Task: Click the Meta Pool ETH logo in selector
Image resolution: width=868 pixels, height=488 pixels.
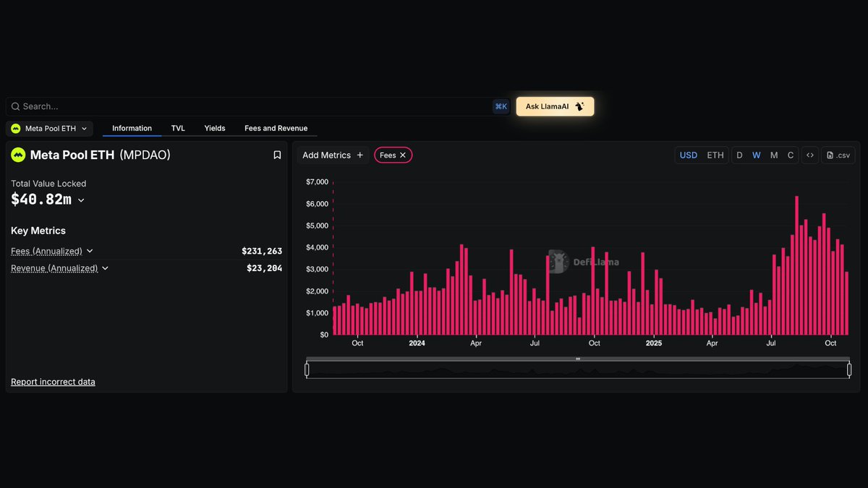Action: [16, 129]
